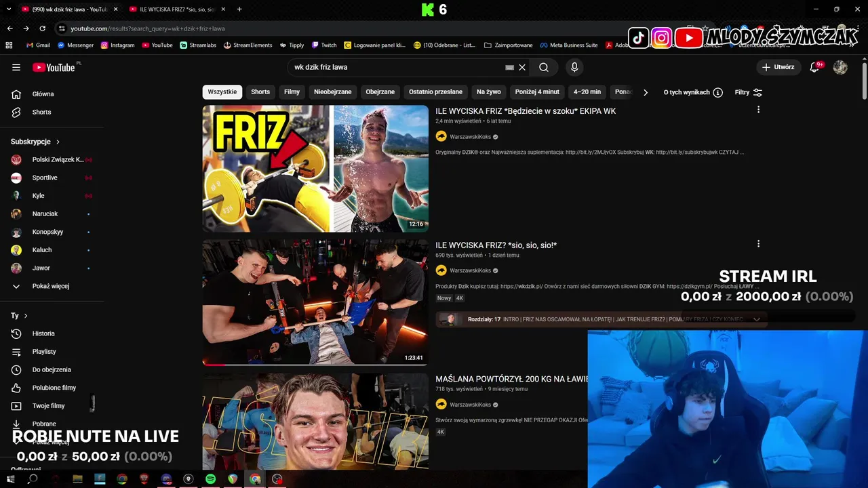
Task: Open the account avatar menu
Action: coord(840,67)
